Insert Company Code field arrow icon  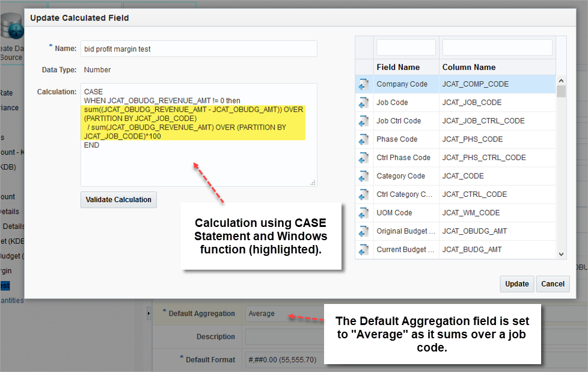pyautogui.click(x=363, y=84)
